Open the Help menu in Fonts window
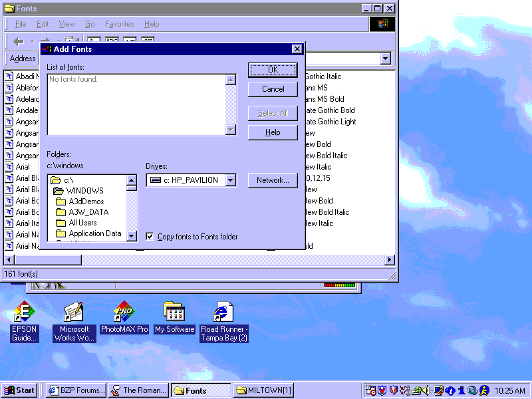 pos(152,24)
